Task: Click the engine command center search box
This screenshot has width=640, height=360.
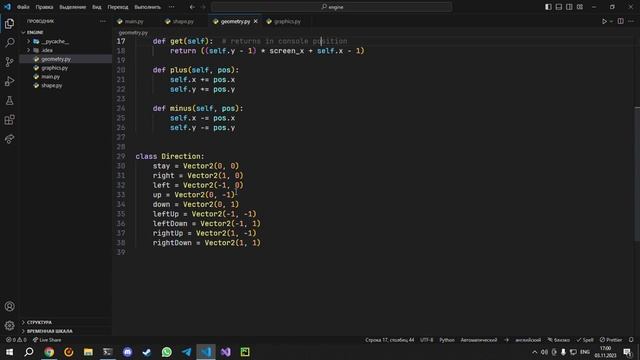Action: click(331, 7)
